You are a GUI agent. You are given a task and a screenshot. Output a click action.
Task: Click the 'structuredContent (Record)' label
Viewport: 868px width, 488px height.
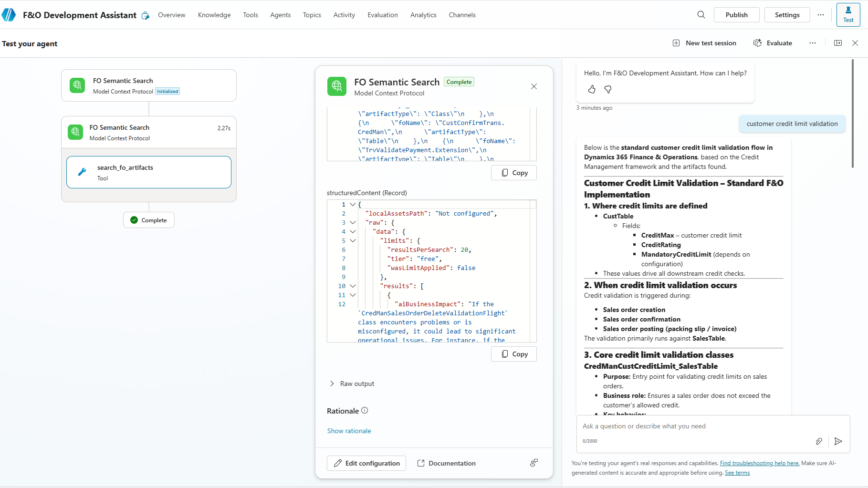(x=367, y=193)
